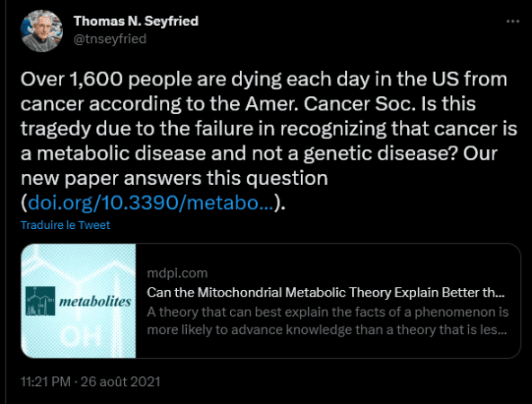
Task: Open the Can the Mitochondrial Metabolic Theory title
Action: (325, 293)
